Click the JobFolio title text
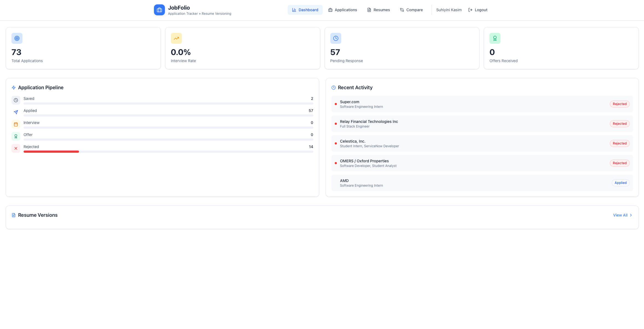Image resolution: width=644 pixels, height=329 pixels. point(179,8)
